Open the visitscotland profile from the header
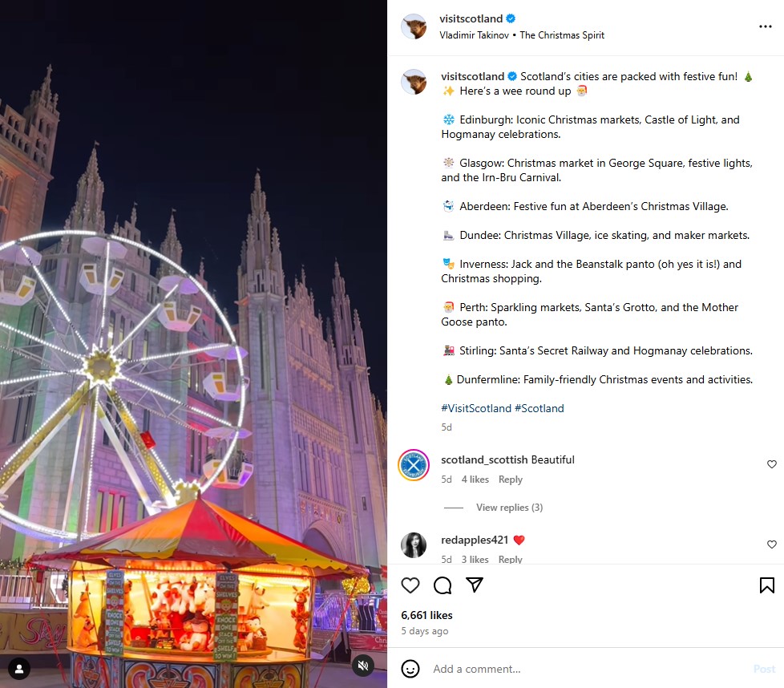This screenshot has width=784, height=688. click(471, 18)
